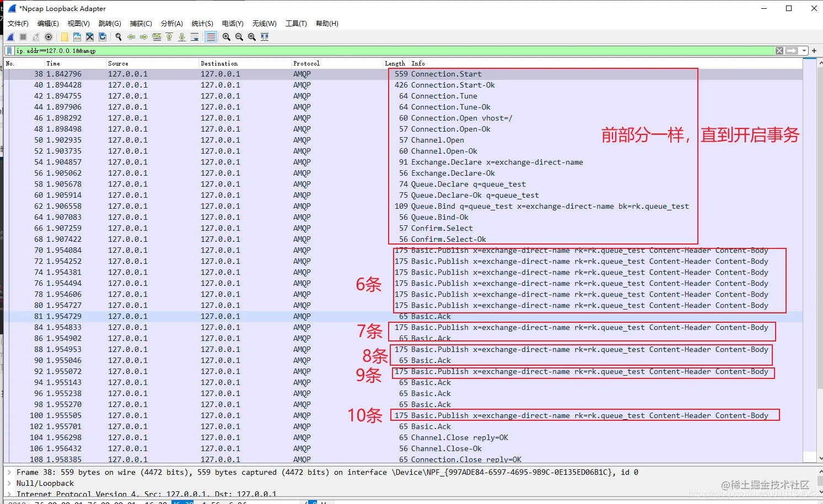Jump to the first packet
Screen dimensions: 823x504
(169, 37)
